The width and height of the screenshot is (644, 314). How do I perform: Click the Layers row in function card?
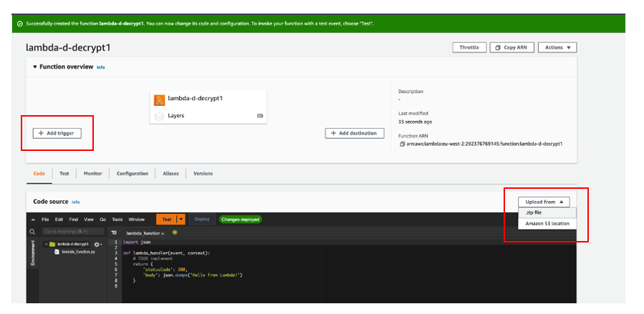208,116
